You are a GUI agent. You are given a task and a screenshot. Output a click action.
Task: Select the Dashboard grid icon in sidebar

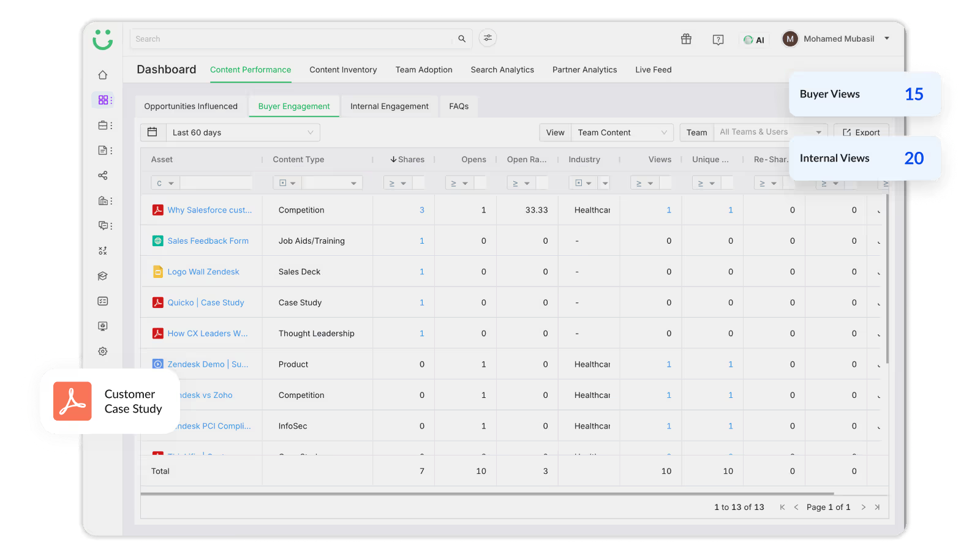pyautogui.click(x=103, y=100)
